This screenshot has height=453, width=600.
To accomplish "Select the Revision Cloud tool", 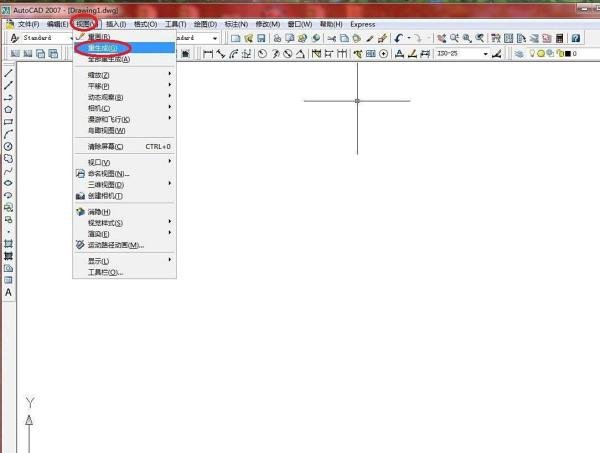I will point(8,159).
